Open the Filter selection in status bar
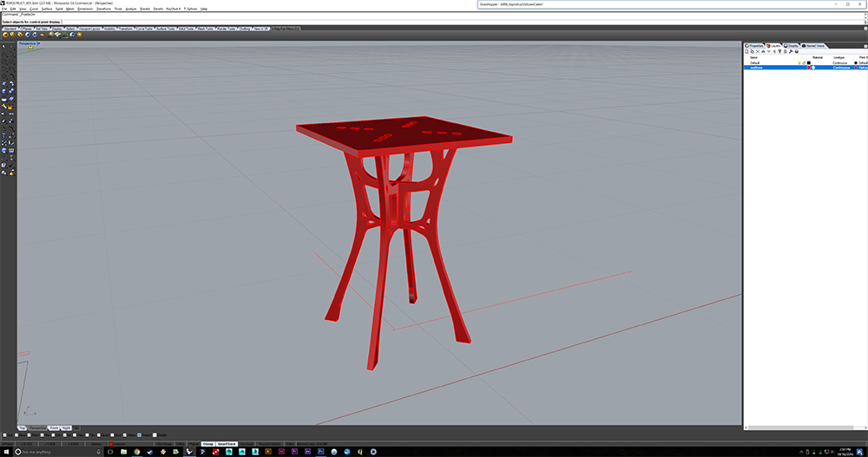Screen dimensions: 868x457 (290, 444)
